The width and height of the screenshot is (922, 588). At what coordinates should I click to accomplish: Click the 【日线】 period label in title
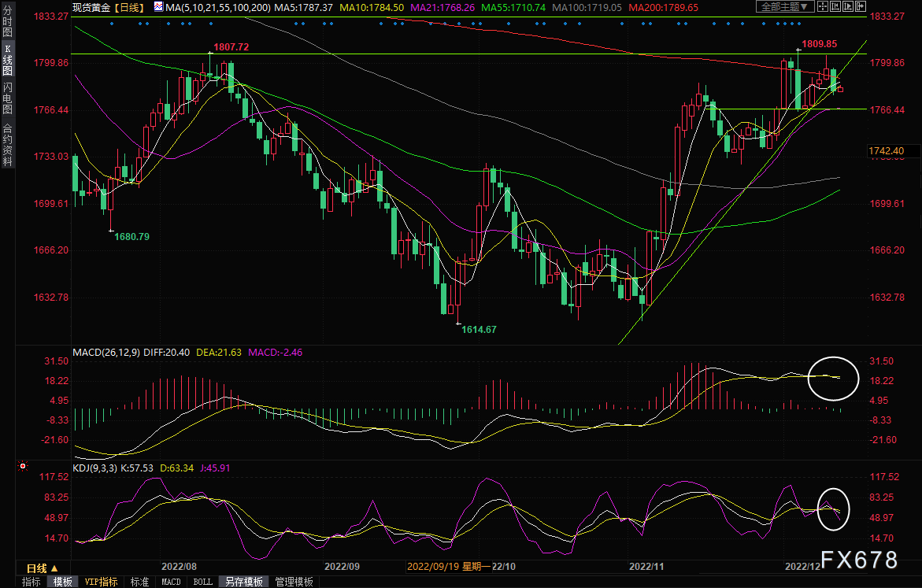tap(128, 7)
